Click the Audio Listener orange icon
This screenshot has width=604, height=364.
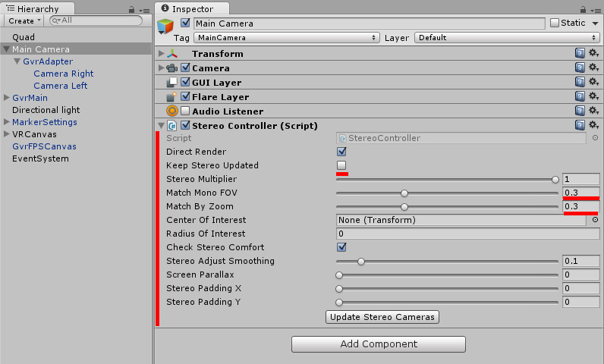click(172, 111)
